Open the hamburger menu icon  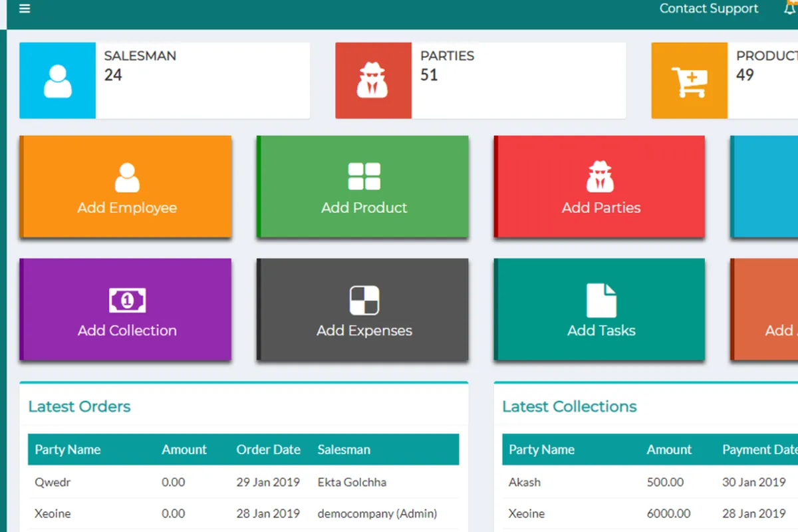[x=25, y=9]
